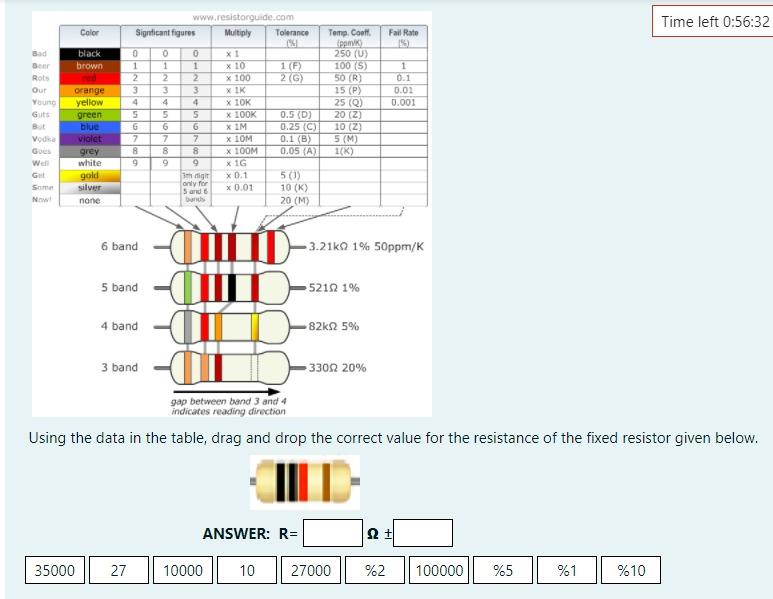Click the 'x 0.01' multiplier cell
Image resolution: width=773 pixels, height=599 pixels.
pyautogui.click(x=240, y=188)
